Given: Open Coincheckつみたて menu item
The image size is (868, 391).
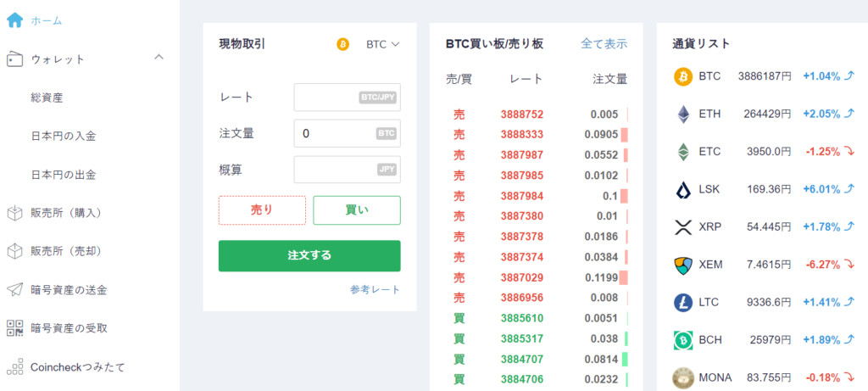Looking at the screenshot, I should [77, 366].
